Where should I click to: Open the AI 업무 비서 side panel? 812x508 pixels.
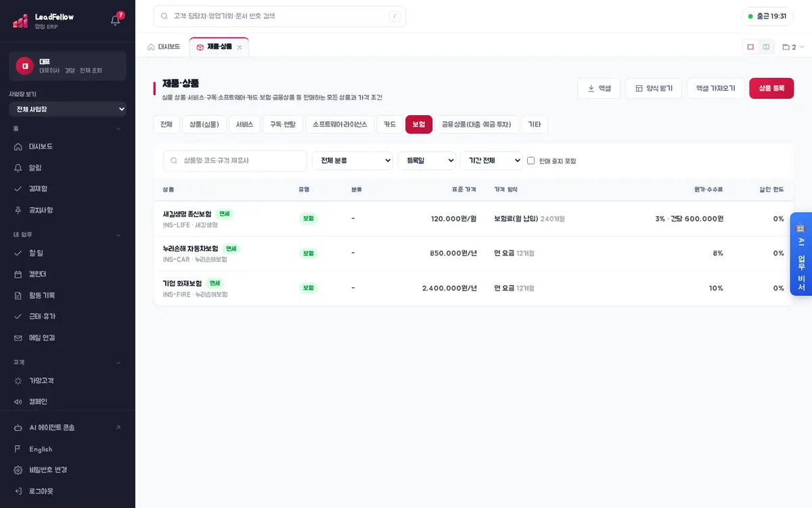point(801,254)
